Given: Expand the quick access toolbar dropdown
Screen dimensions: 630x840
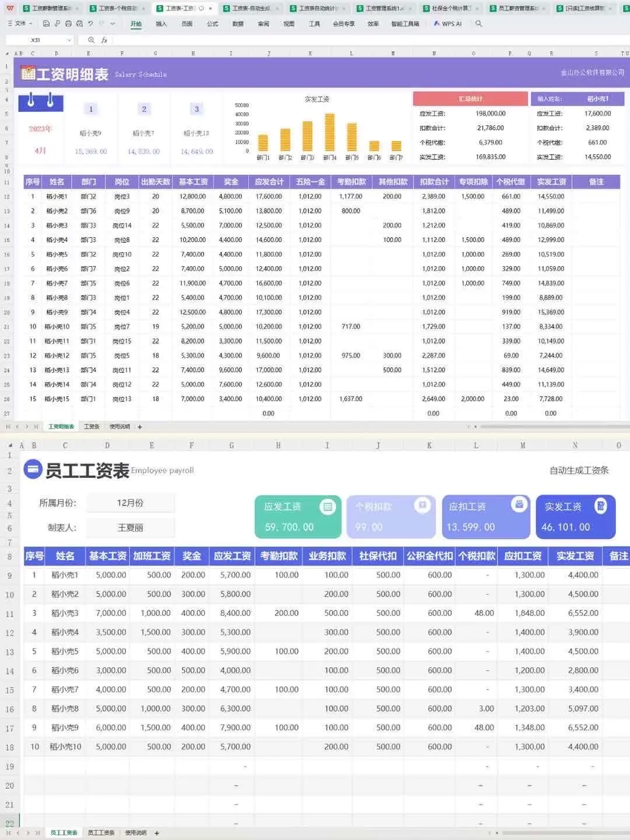Looking at the screenshot, I should [x=113, y=23].
